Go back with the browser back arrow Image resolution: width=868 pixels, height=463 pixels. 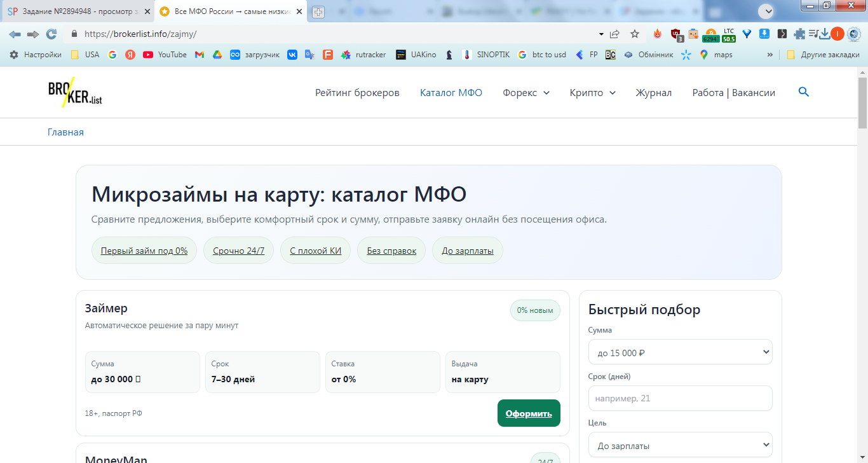15,34
